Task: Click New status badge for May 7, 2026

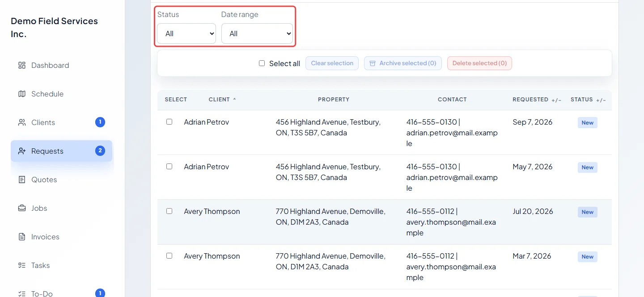Action: [x=588, y=167]
